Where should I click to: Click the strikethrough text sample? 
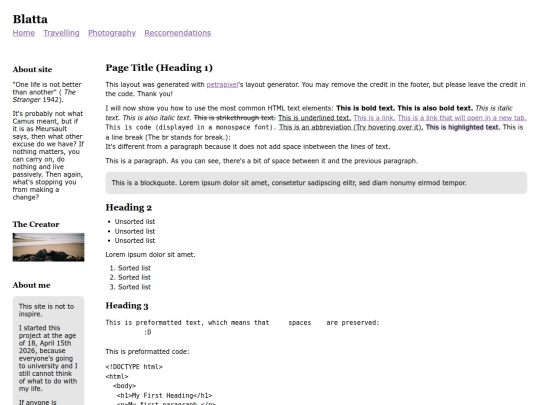point(235,118)
